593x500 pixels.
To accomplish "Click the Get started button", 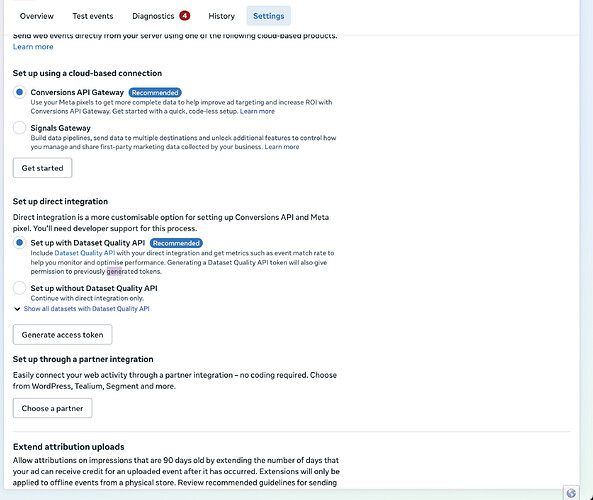I will [x=42, y=168].
